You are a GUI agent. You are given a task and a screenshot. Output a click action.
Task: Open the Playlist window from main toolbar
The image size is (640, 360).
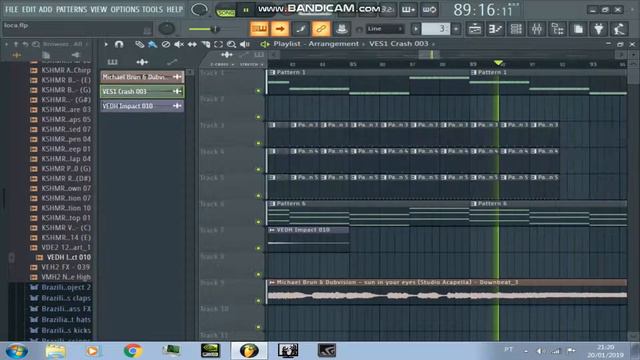tap(475, 29)
